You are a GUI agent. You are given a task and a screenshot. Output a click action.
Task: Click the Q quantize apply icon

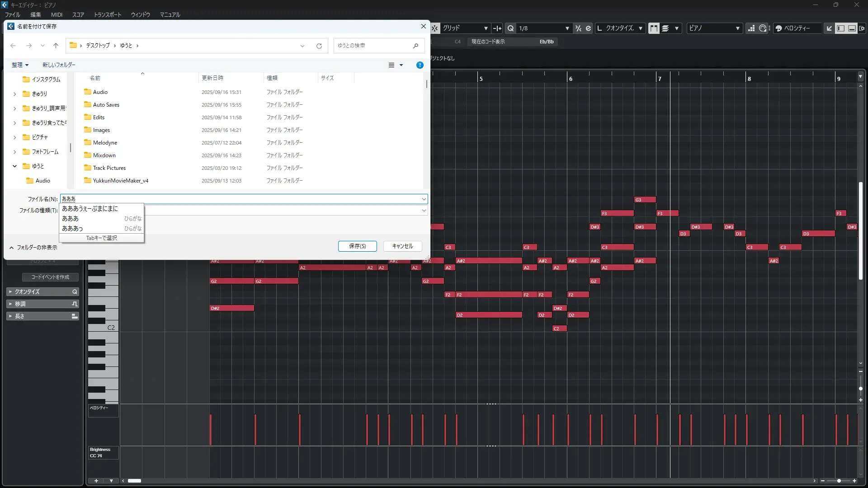tap(510, 28)
